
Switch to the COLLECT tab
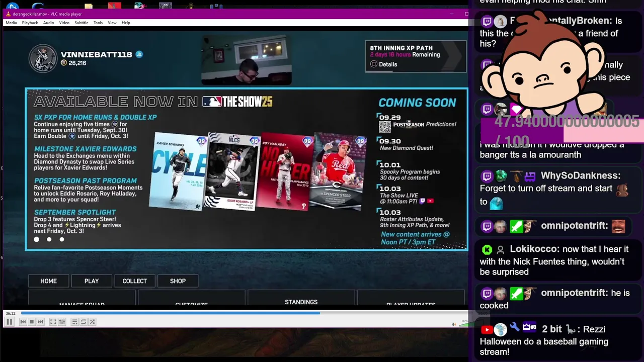[134, 281]
